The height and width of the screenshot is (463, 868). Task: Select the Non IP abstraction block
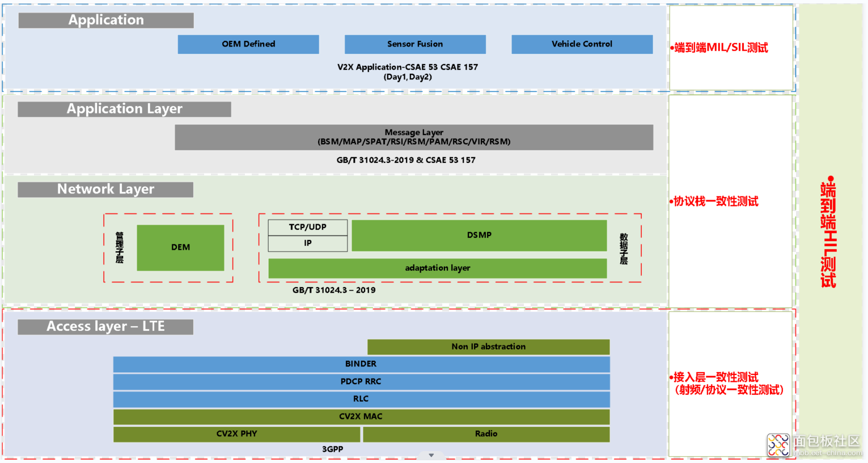[x=489, y=347]
